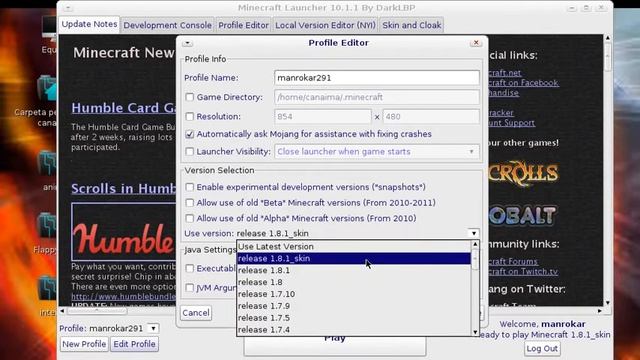Image resolution: width=640 pixels, height=360 pixels.
Task: Choose release 1.8.1 from version list
Action: coord(353,270)
